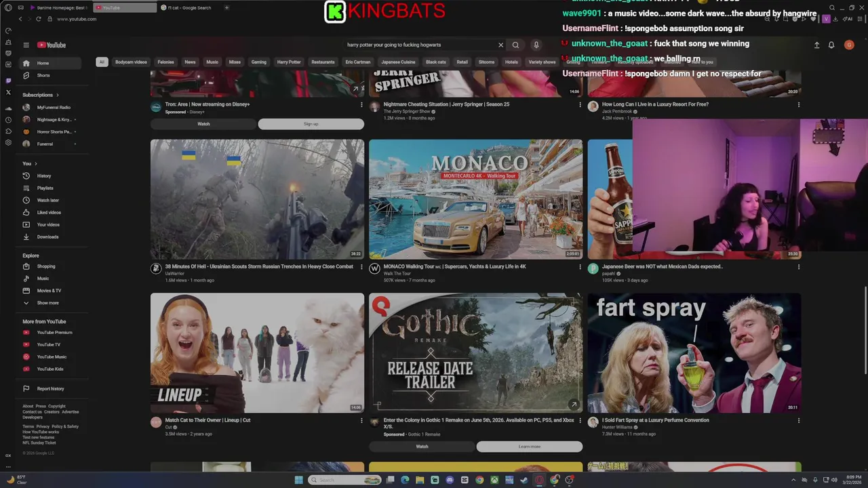Image resolution: width=868 pixels, height=488 pixels.
Task: Open Report history
Action: pyautogui.click(x=51, y=388)
